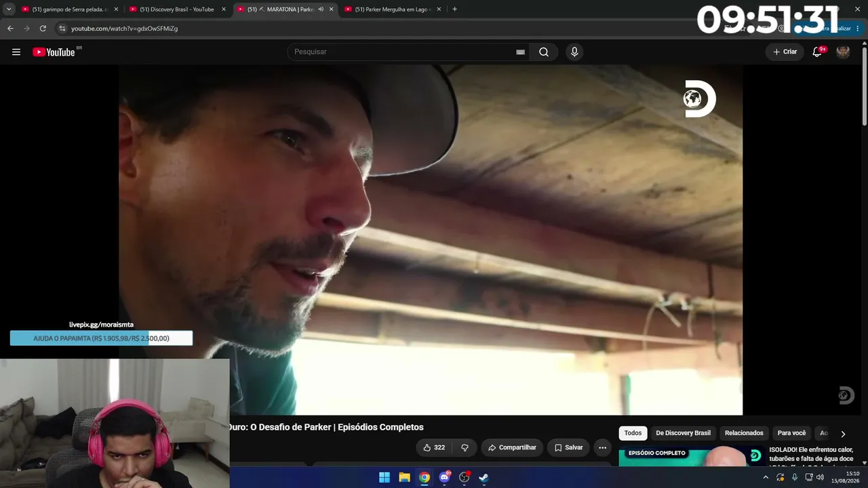Image resolution: width=868 pixels, height=488 pixels.
Task: Click the livepix.gg/moraismta text
Action: click(x=101, y=325)
